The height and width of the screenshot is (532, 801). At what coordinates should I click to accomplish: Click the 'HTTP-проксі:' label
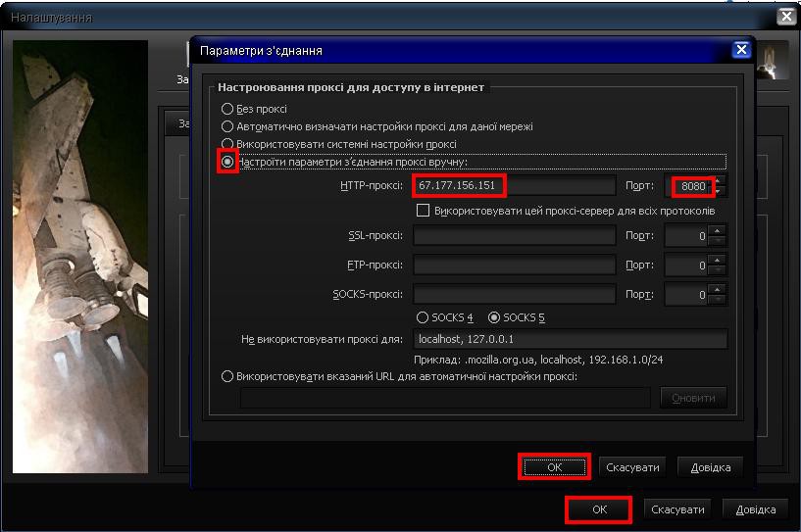372,185
